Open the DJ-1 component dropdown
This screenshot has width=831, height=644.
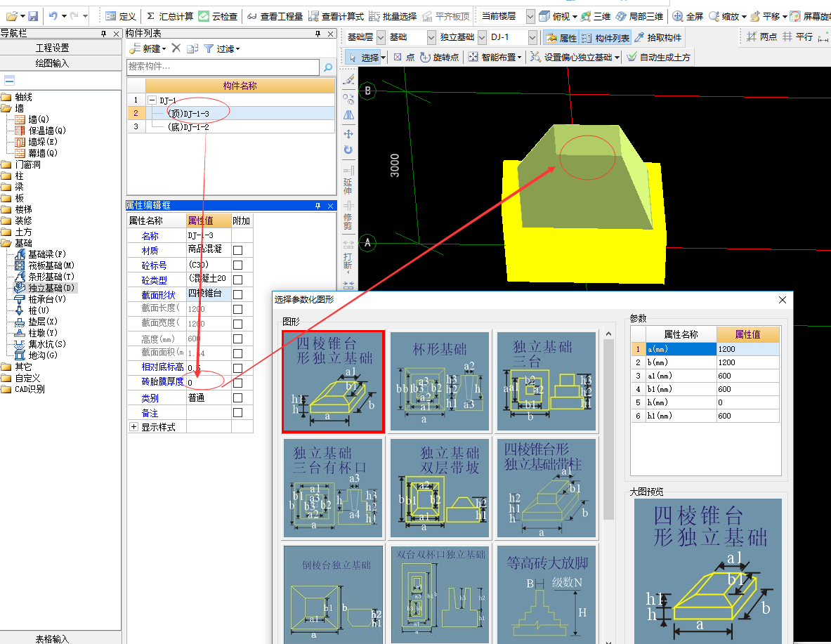[x=532, y=38]
